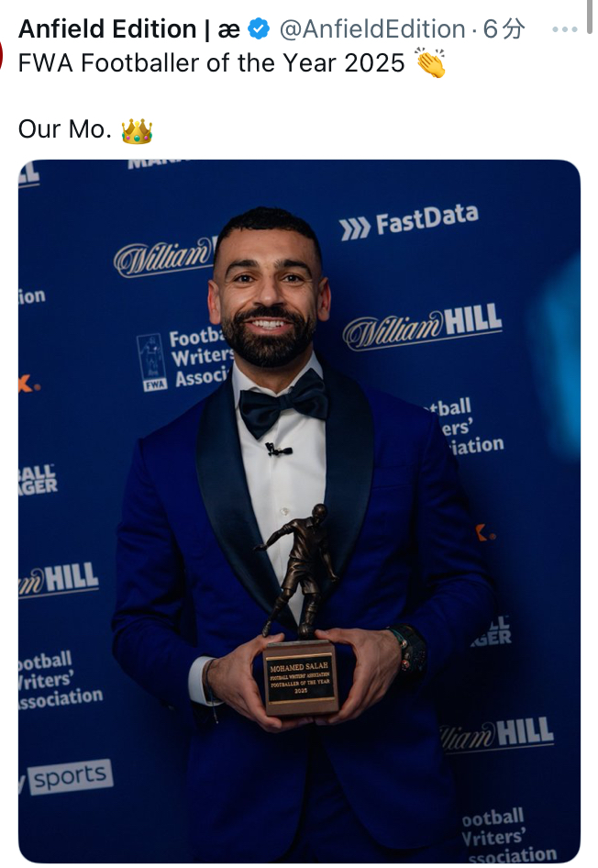Click the 'sports' logo at photo bottom left
Screen dimensions: 598x868
[x=66, y=777]
